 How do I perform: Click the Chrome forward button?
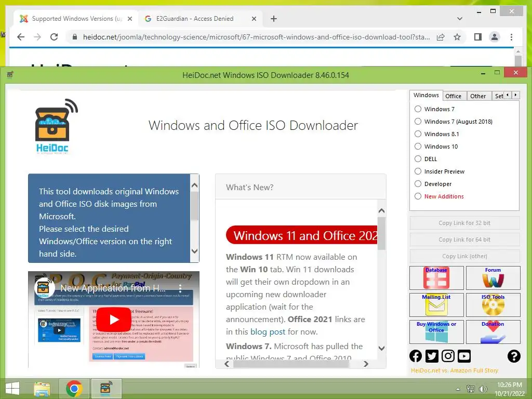[x=37, y=37]
